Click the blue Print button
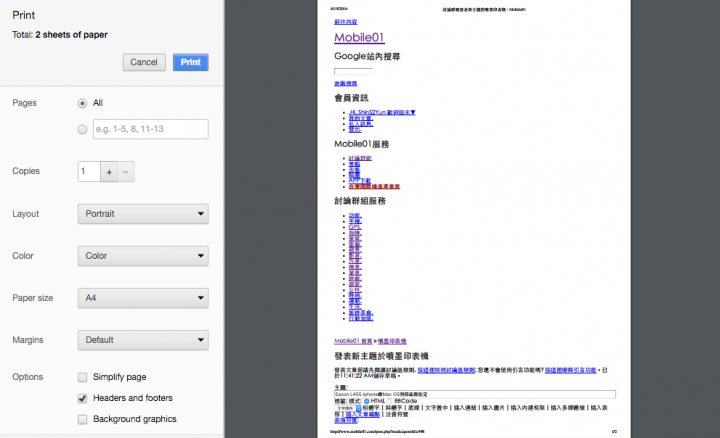Screen dimensions: 720x438 pos(191,62)
